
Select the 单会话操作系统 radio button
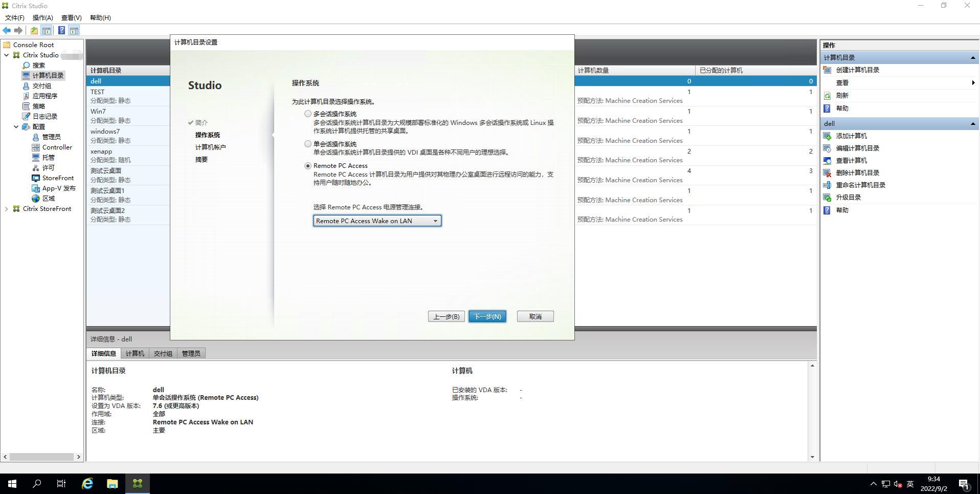point(308,144)
